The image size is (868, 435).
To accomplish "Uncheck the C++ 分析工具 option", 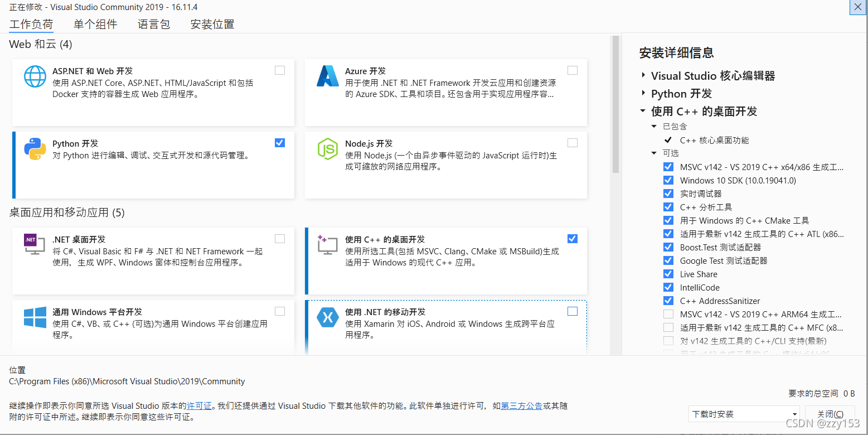I will (x=668, y=207).
